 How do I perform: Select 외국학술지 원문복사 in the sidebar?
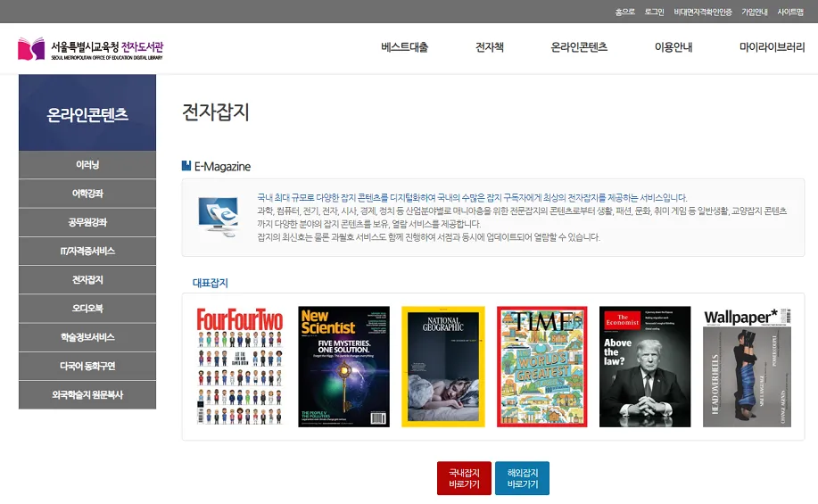point(87,395)
